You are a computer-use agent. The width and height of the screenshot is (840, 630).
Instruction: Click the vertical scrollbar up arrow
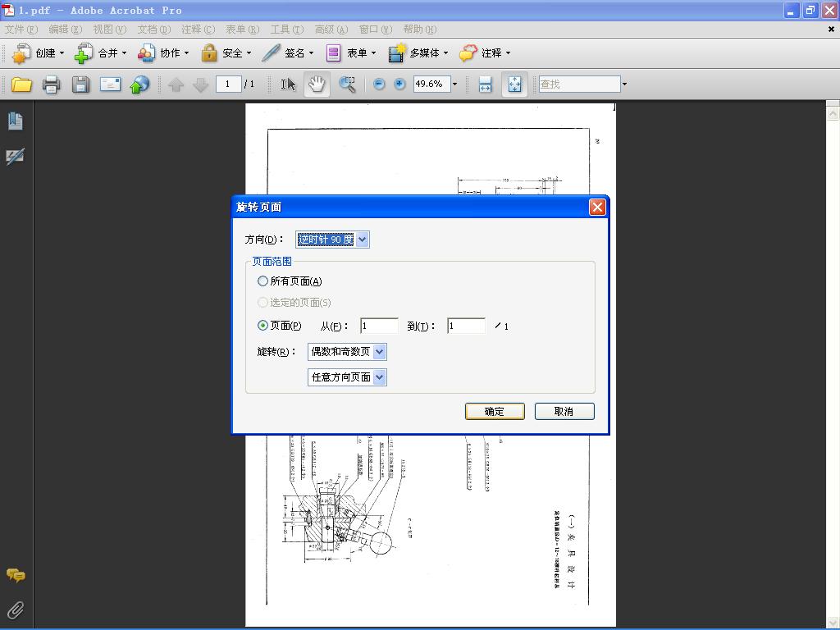(833, 113)
